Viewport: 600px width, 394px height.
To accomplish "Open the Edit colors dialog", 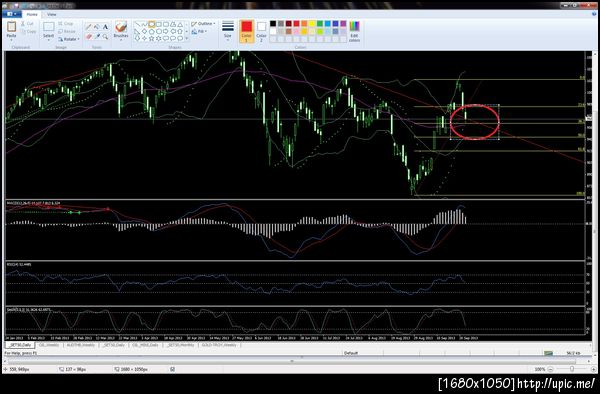I will coord(355,31).
